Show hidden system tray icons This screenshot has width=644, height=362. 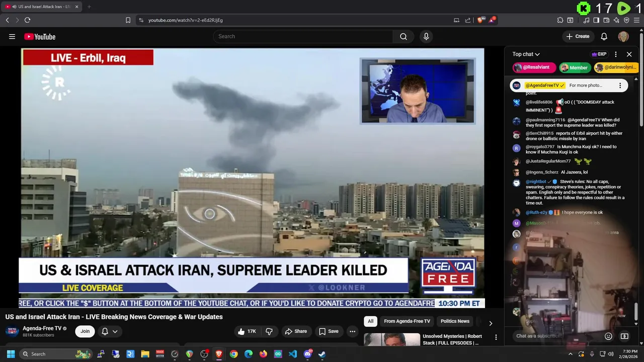570,354
